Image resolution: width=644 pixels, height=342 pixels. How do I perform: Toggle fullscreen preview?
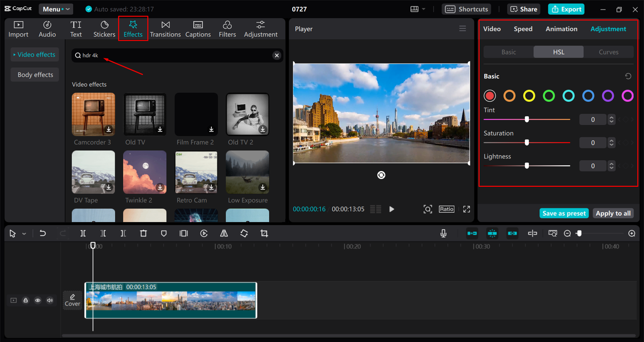click(466, 209)
